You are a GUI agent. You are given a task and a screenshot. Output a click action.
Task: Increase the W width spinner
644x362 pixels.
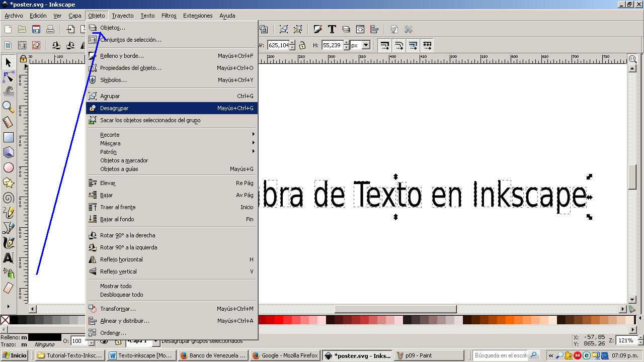pos(292,43)
